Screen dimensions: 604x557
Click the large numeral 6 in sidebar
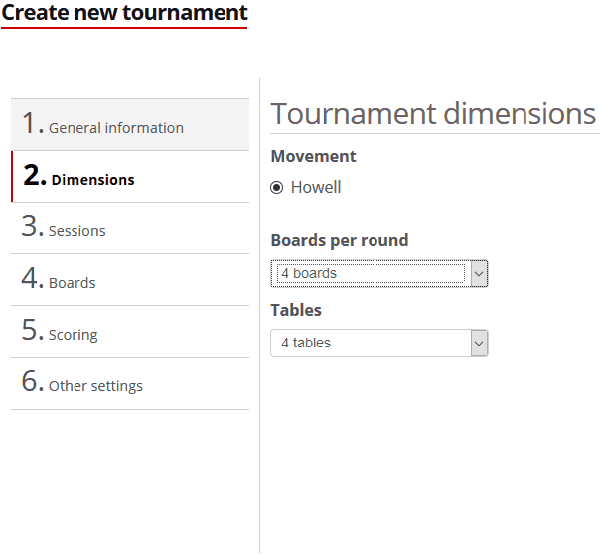pyautogui.click(x=32, y=382)
